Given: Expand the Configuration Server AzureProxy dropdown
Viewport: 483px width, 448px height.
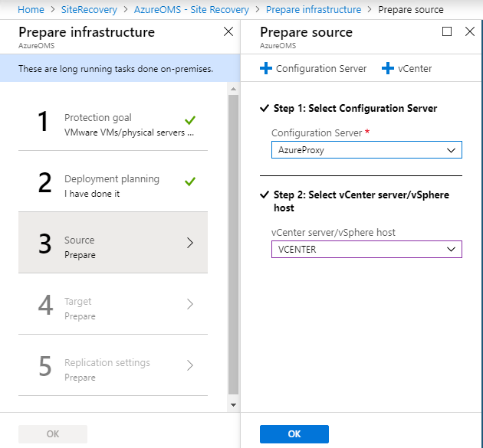Looking at the screenshot, I should (366, 150).
